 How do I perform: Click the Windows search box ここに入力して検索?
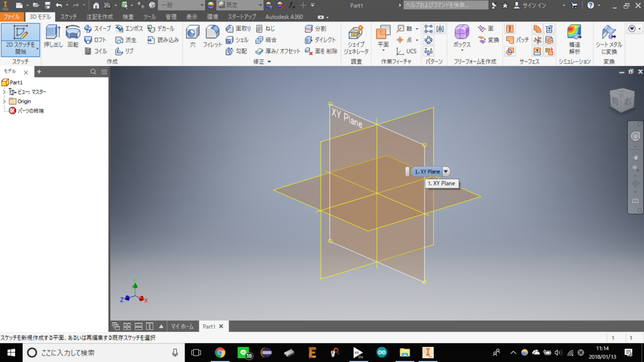103,353
